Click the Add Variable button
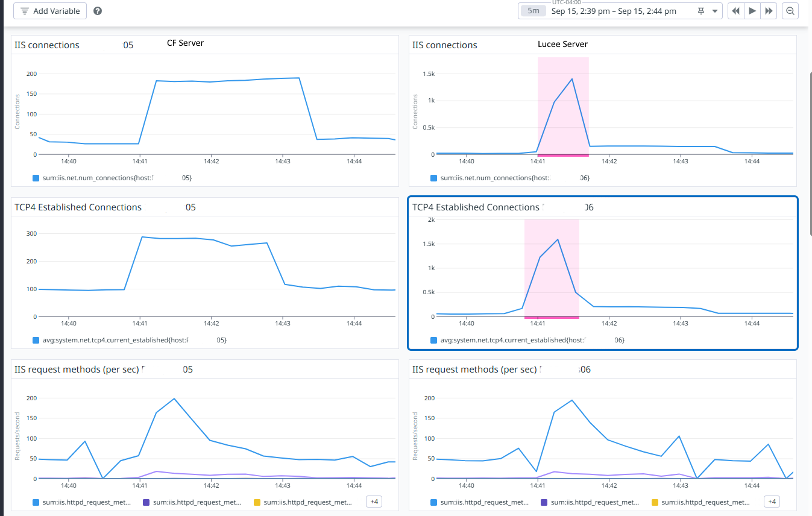 [x=50, y=11]
